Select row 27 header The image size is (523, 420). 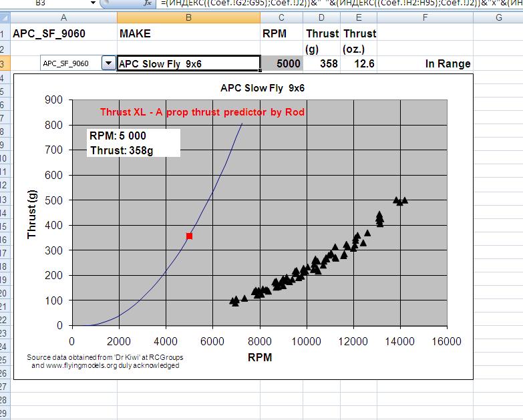coord(5,387)
